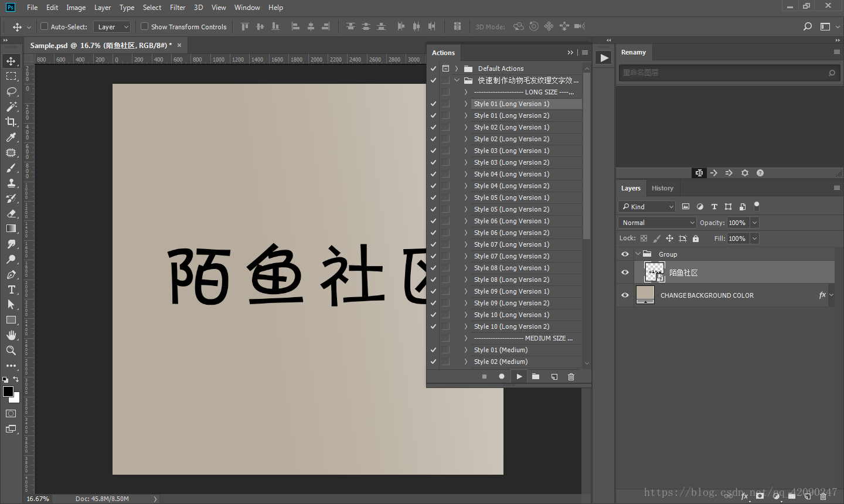The image size is (844, 504).
Task: Select the Move tool
Action: [x=11, y=61]
